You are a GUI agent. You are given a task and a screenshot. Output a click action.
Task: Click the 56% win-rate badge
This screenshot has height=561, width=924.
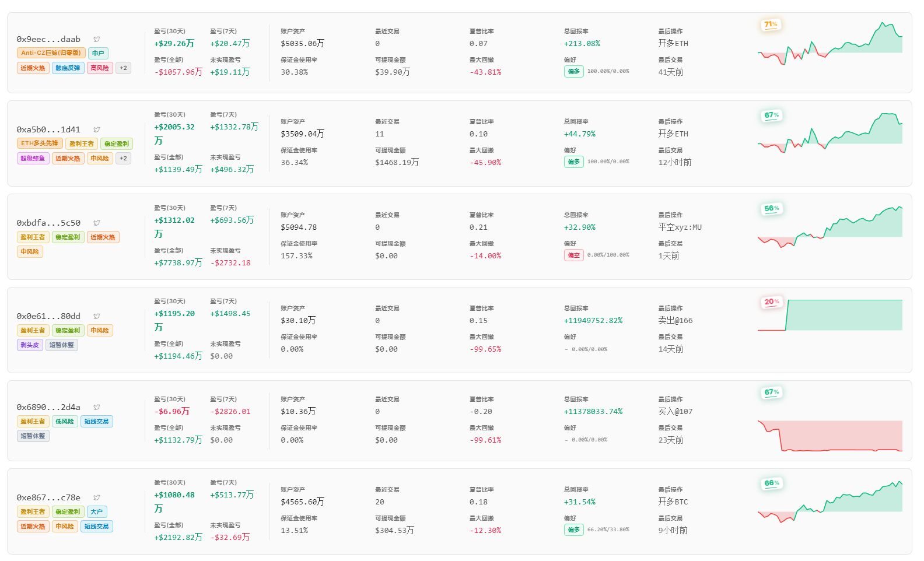pos(772,209)
